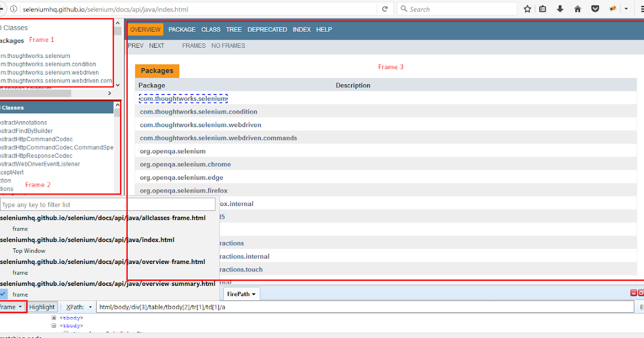The width and height of the screenshot is (644, 338).
Task: Reload the page with the refresh icon
Action: (x=385, y=9)
